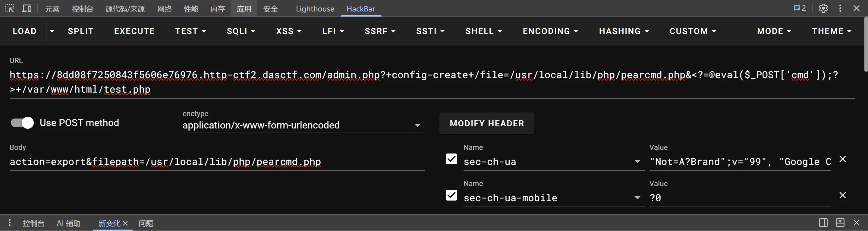
Task: Close the 新变化 drawer tab
Action: (x=125, y=223)
